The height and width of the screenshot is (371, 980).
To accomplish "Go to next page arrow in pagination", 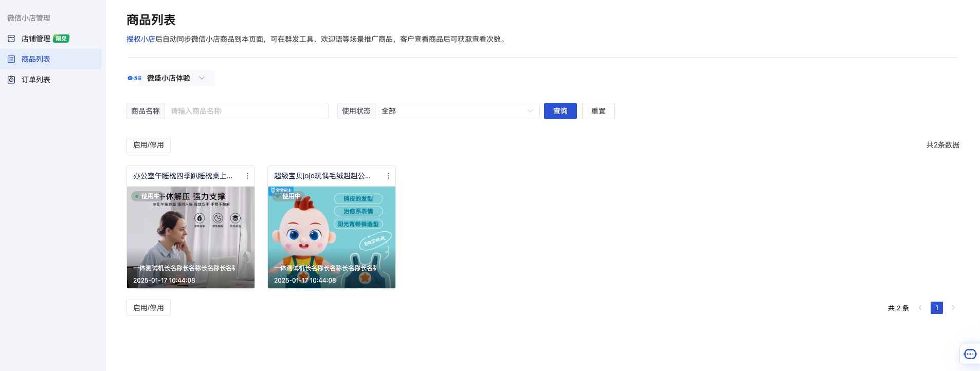I will pos(953,308).
